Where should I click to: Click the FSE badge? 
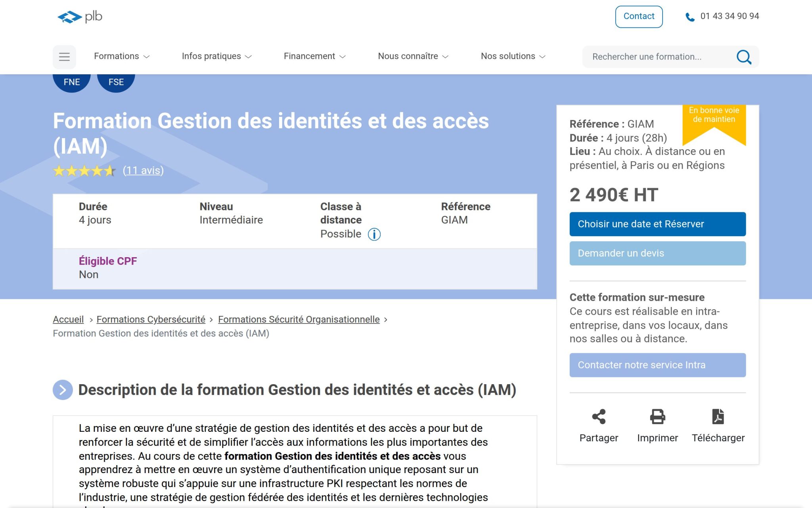coord(116,82)
